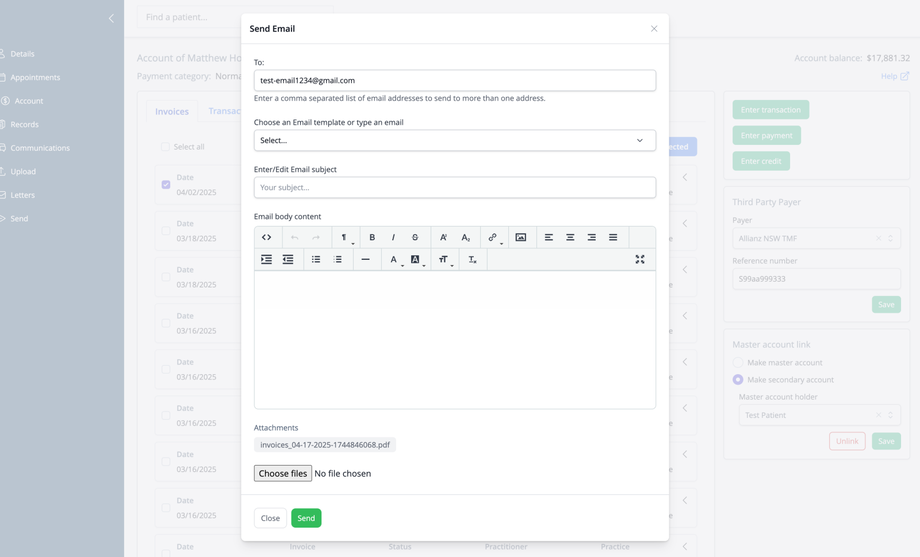Uncheck the 04/02/2025 invoice checkbox

click(166, 184)
